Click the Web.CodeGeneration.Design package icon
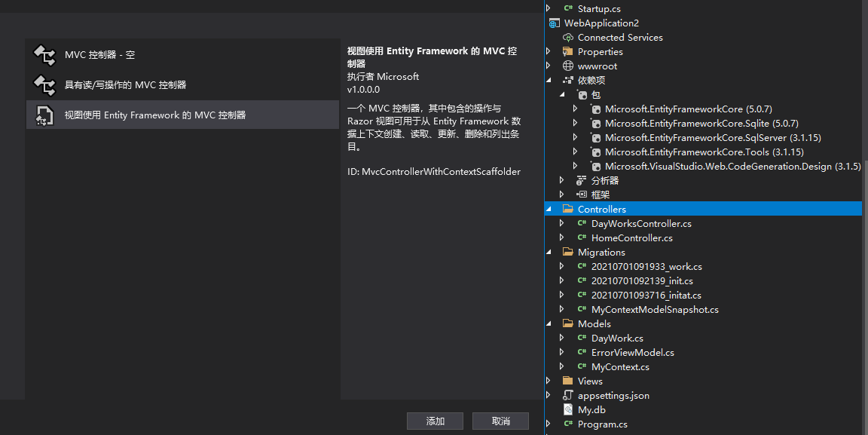 tap(596, 167)
